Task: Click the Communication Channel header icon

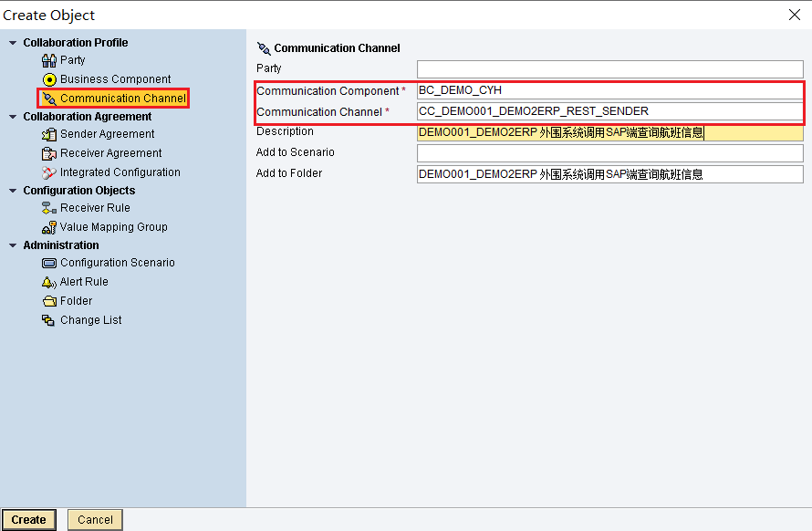Action: pos(264,48)
